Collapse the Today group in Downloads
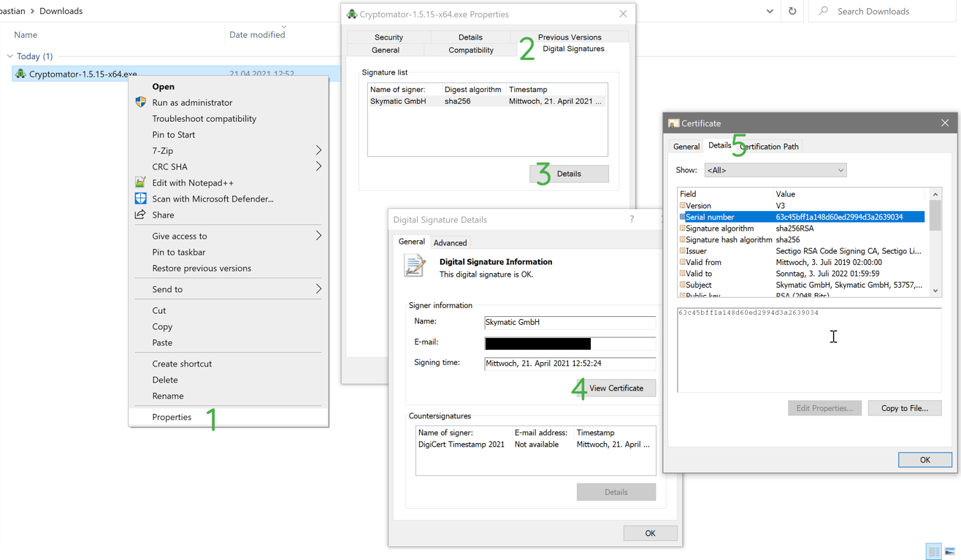This screenshot has width=961, height=560. pos(10,56)
